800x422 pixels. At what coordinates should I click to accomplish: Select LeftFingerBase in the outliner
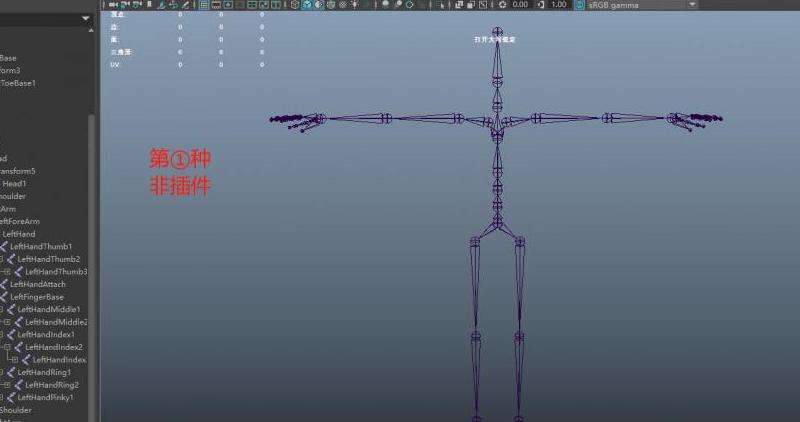37,297
